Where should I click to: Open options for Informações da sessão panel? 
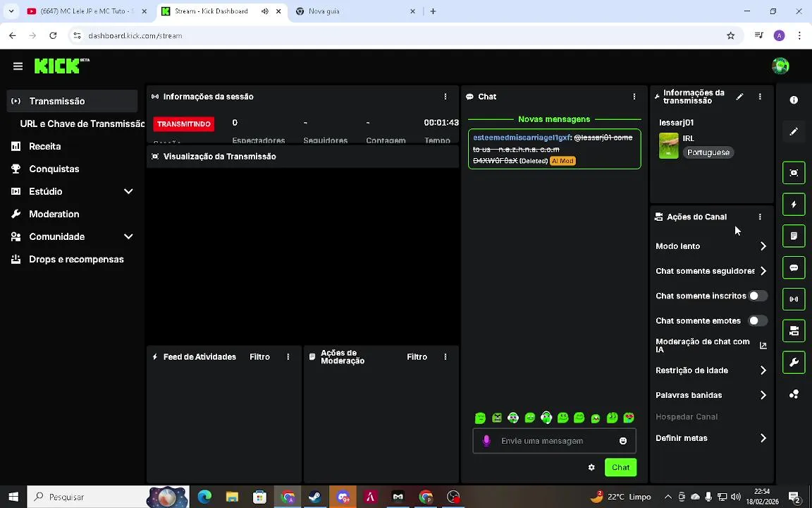click(x=445, y=97)
